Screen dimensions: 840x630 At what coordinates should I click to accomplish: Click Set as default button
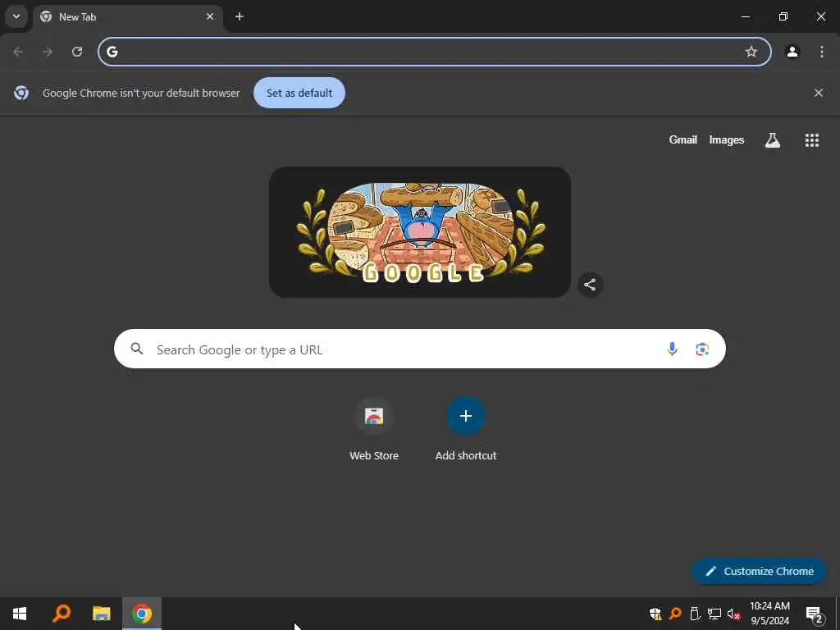point(299,93)
